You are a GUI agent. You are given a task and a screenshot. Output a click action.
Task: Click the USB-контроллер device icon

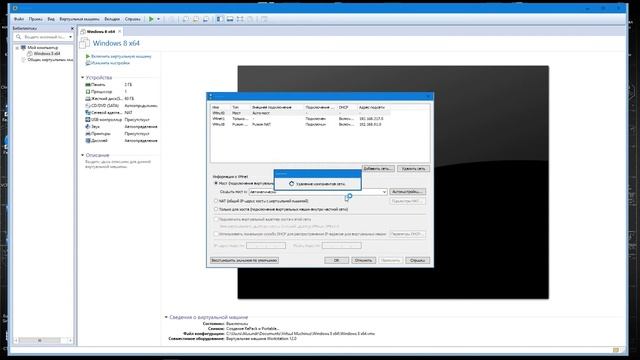88,119
